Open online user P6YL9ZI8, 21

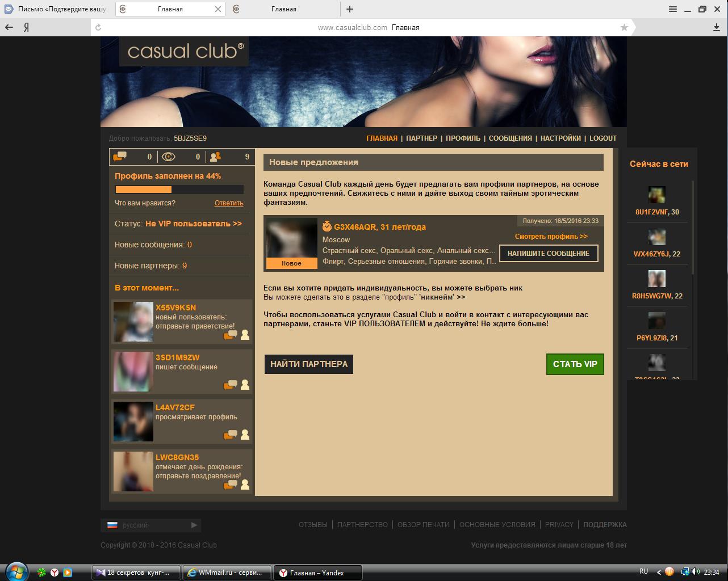657,338
